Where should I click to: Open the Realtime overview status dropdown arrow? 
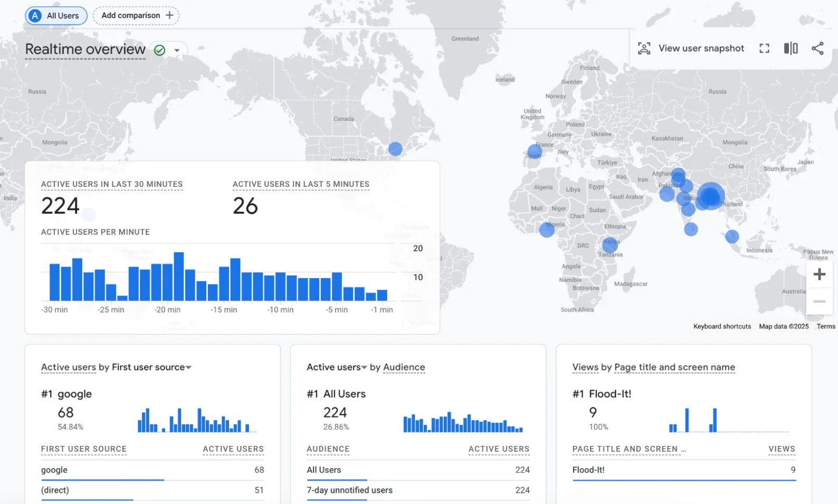click(177, 51)
